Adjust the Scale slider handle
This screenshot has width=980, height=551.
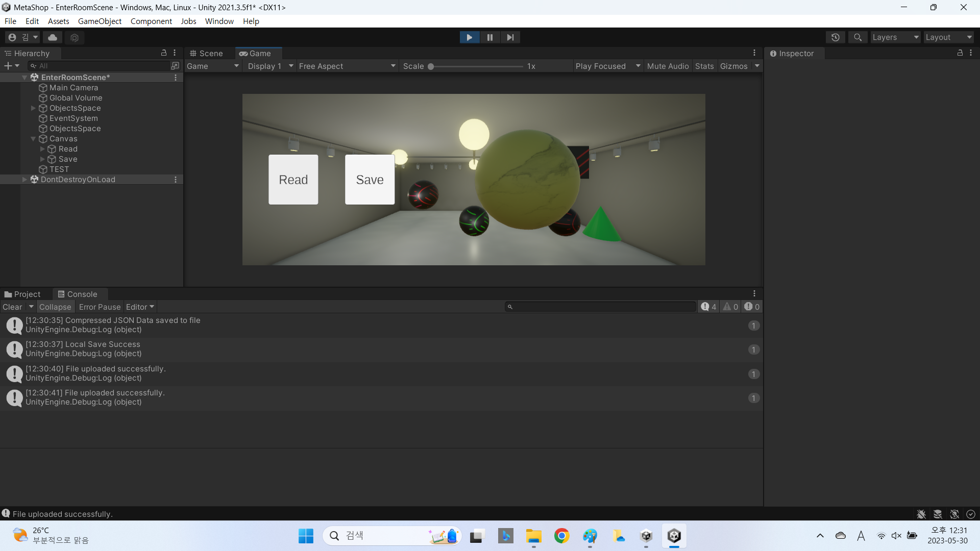point(431,66)
